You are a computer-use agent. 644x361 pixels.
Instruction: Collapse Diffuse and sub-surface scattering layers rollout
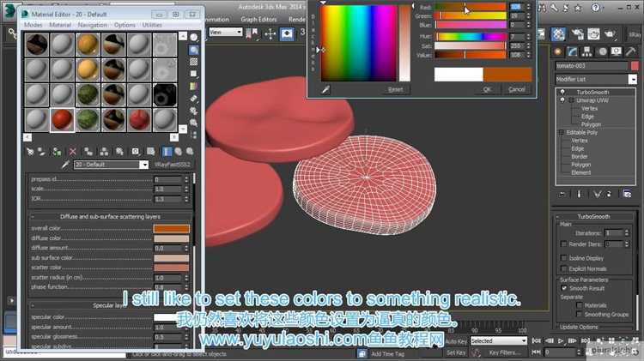110,217
